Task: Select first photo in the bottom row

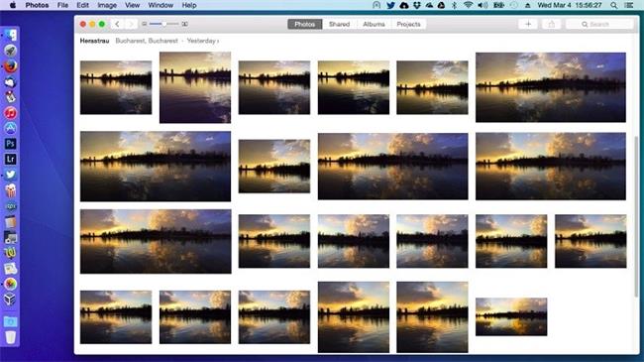Action: [116, 317]
